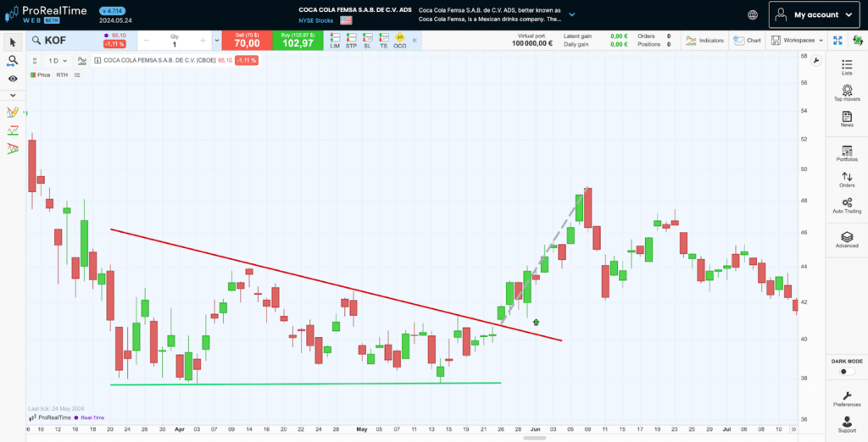Click the RTH trading hours label
The height and width of the screenshot is (442, 868).
pos(61,75)
